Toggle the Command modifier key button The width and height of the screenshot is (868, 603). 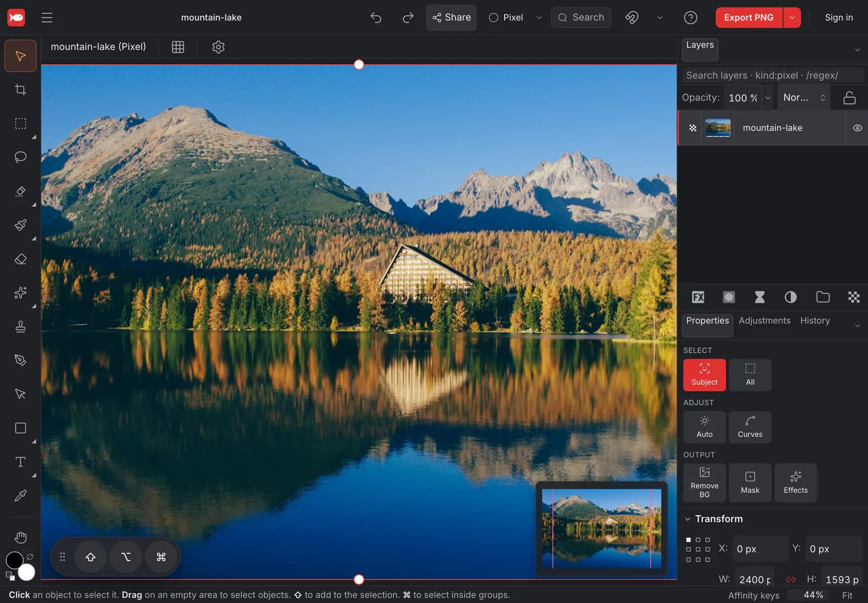tap(161, 557)
